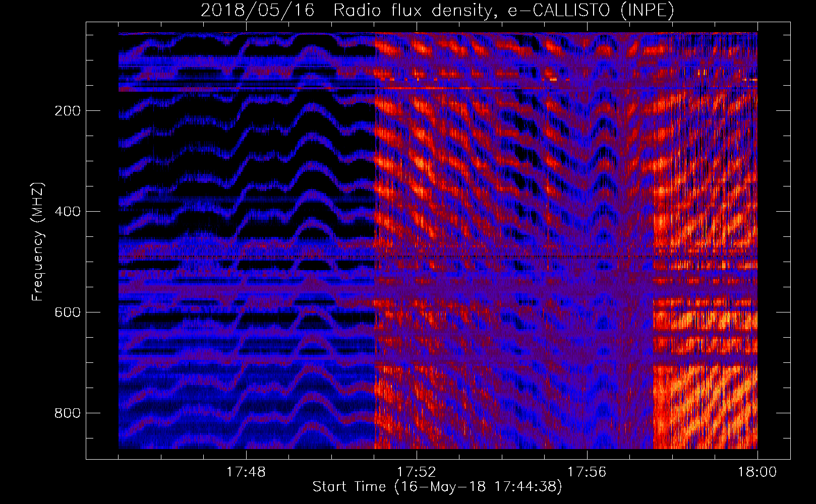Click the 'Start Time (16-May-18 17:44:38)' label
816x504 pixels.
(x=437, y=487)
